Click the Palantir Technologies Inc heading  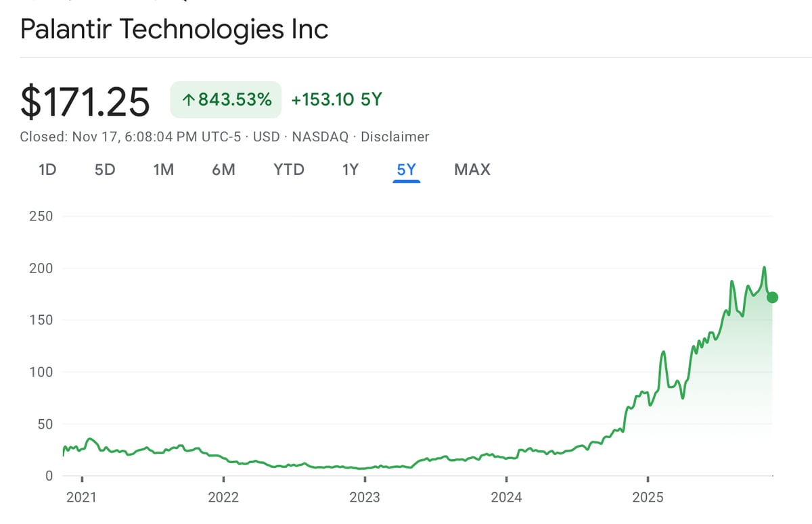click(175, 29)
